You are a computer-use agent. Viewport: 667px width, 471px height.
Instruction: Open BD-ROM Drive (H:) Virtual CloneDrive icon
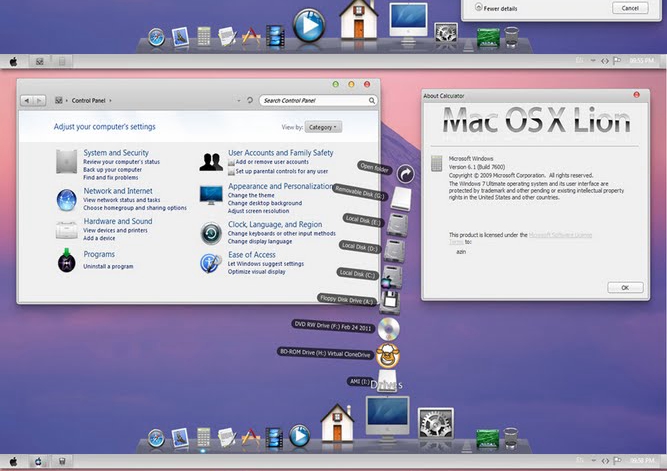point(388,355)
